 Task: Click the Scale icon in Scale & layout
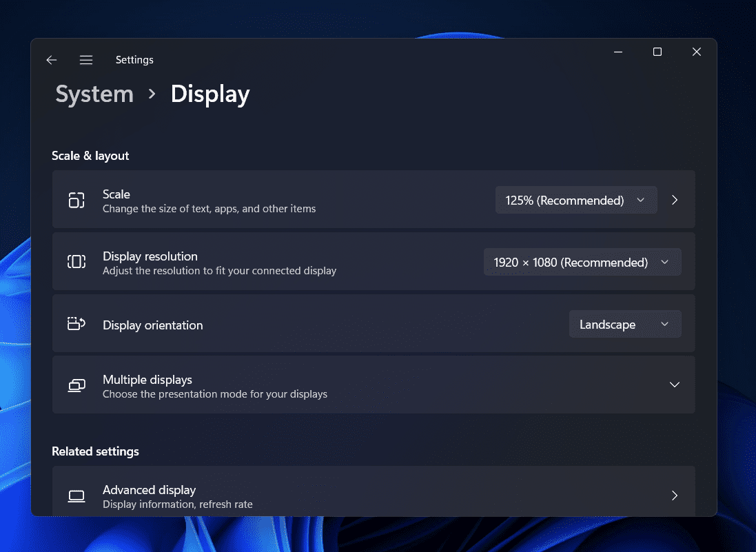(76, 200)
